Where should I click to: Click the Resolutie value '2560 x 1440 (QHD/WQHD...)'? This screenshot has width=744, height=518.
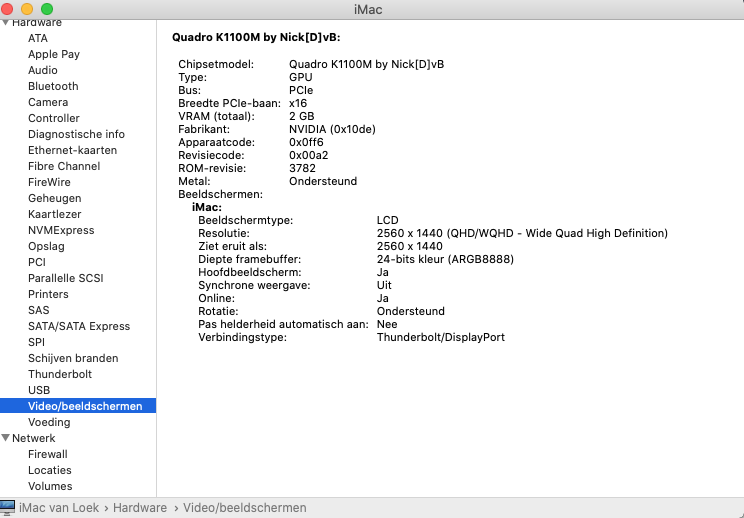click(522, 233)
